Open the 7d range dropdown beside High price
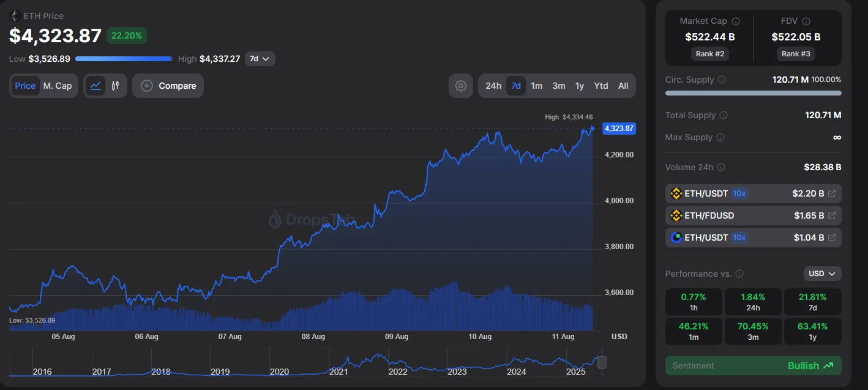868x390 pixels. (260, 59)
